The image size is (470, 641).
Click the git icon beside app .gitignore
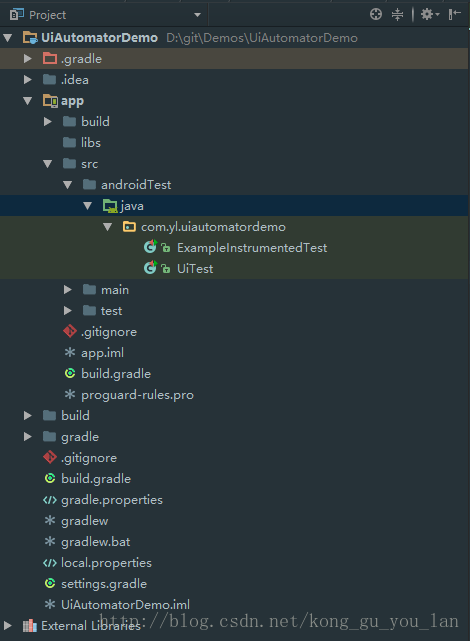coord(70,331)
